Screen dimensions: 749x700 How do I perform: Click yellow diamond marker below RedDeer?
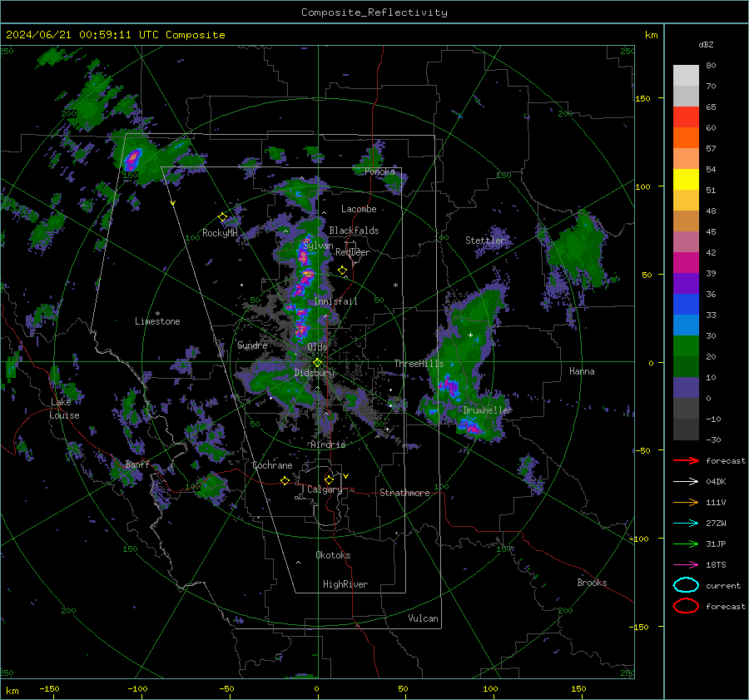click(x=342, y=271)
